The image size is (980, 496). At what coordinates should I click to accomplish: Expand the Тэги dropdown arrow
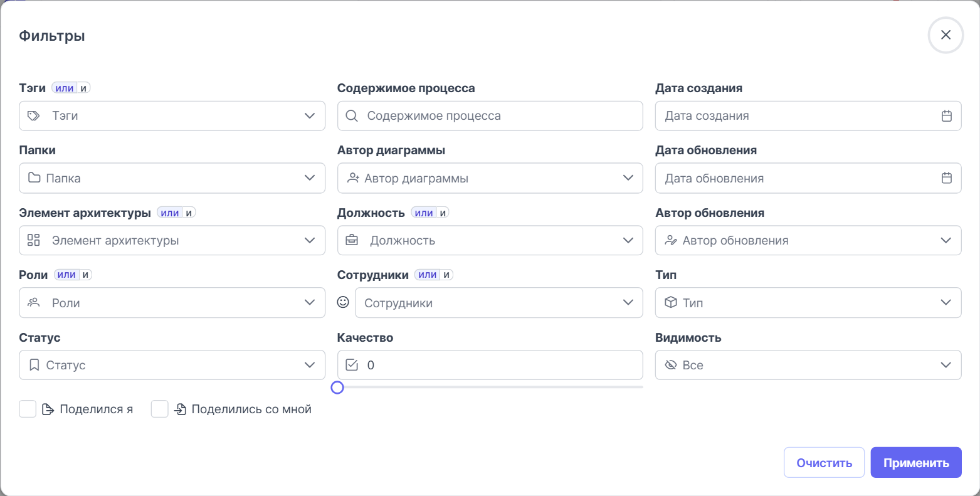(x=310, y=116)
